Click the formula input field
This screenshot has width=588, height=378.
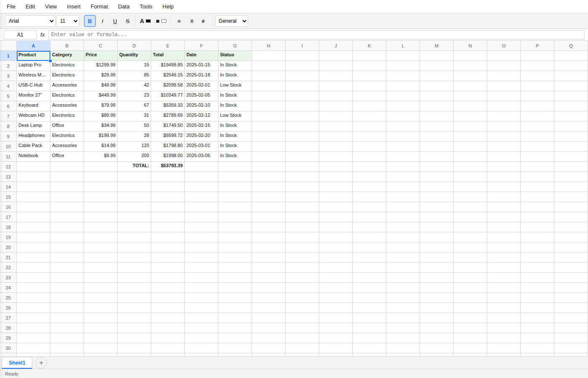316,35
